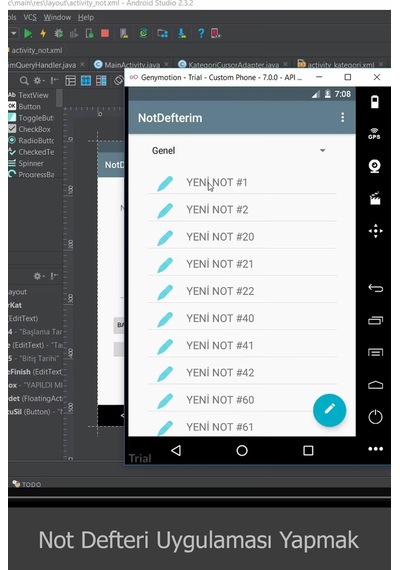This screenshot has width=400, height=570.
Task: Open the SDK Manager download icon
Action: [x=182, y=33]
